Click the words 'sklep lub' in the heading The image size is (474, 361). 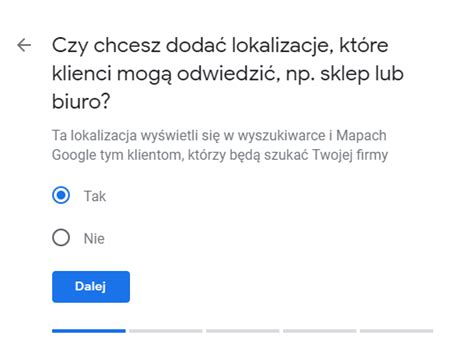click(x=362, y=74)
